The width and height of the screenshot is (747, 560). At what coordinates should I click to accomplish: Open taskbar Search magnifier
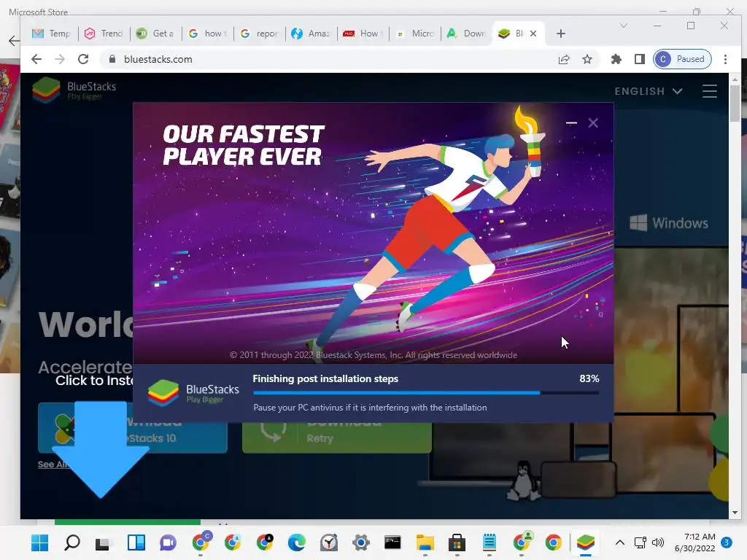point(72,542)
